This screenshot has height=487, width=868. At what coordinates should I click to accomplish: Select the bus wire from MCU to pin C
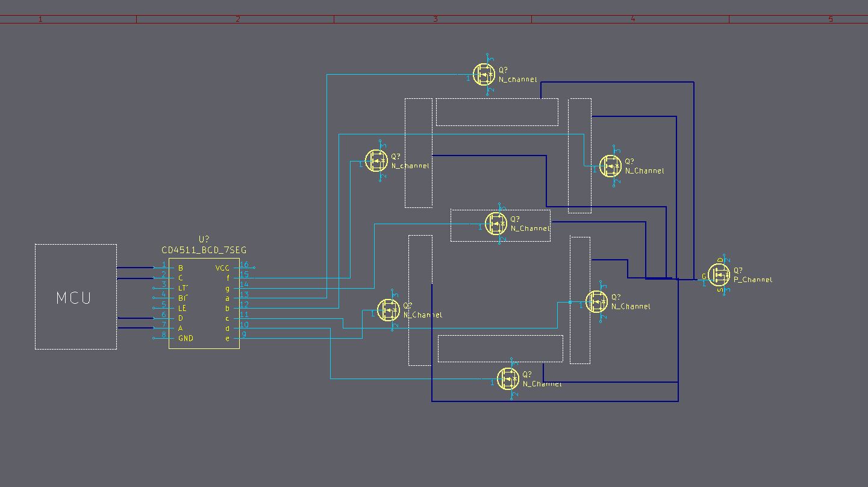pyautogui.click(x=135, y=278)
